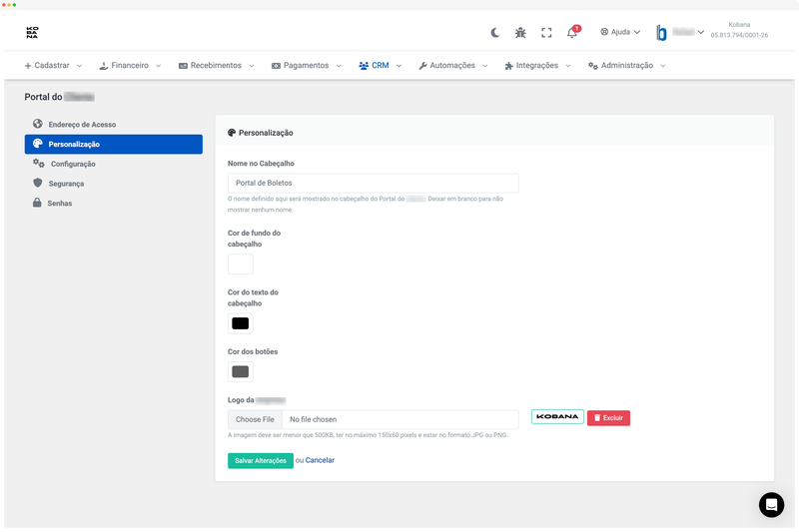Image resolution: width=799 pixels, height=532 pixels.
Task: Delete the logo with Excluir button
Action: tap(608, 418)
